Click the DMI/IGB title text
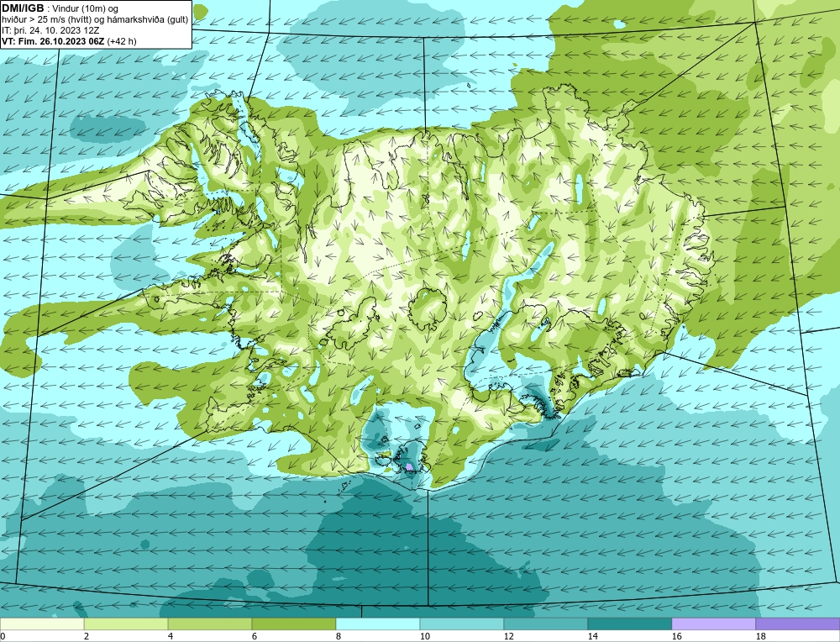The width and height of the screenshot is (840, 642). click(x=23, y=8)
